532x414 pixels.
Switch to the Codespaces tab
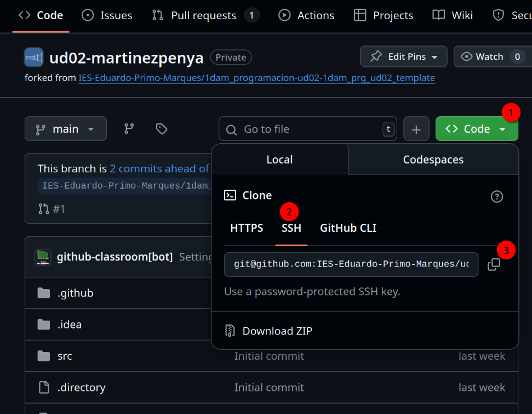tap(433, 159)
